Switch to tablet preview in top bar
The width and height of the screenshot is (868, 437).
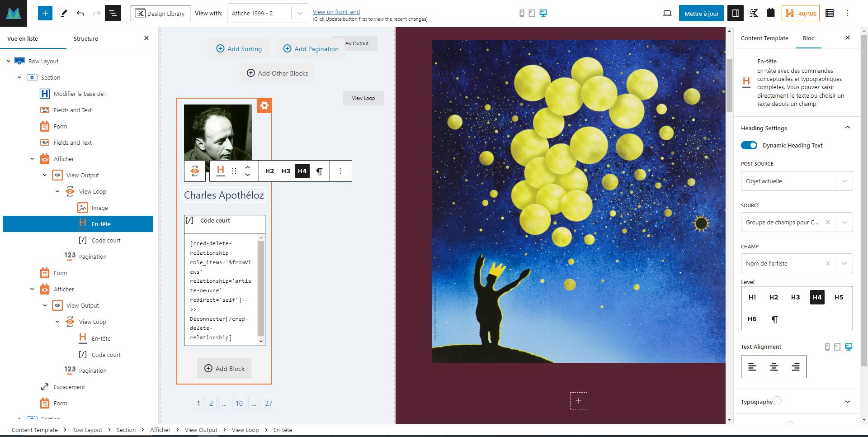(532, 13)
